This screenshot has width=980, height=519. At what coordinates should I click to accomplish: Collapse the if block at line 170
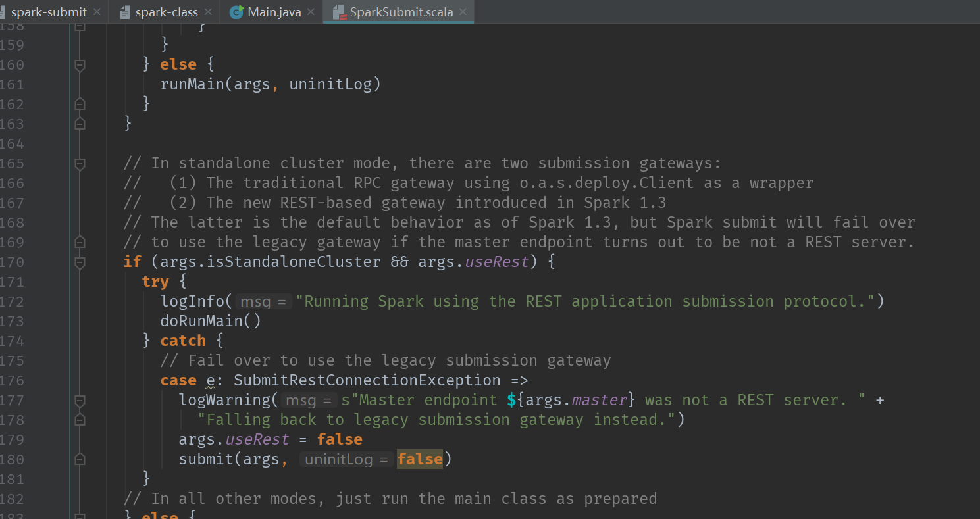pos(80,262)
